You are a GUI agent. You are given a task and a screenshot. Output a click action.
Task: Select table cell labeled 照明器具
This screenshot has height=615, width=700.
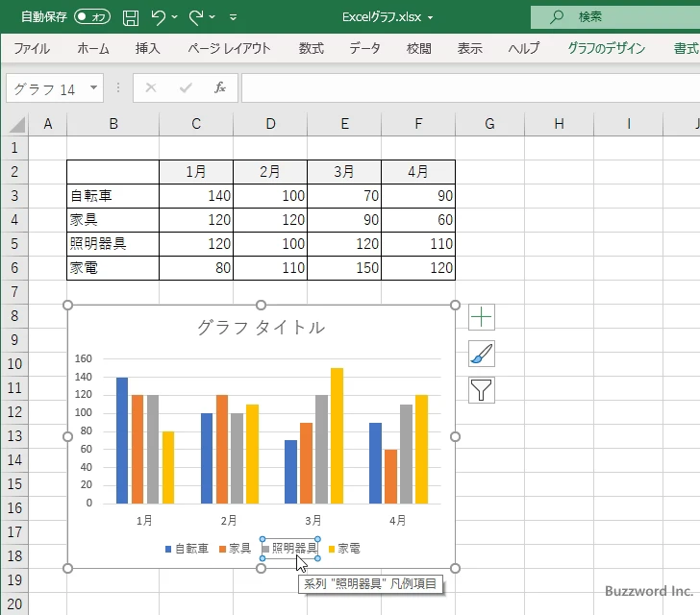pos(112,244)
